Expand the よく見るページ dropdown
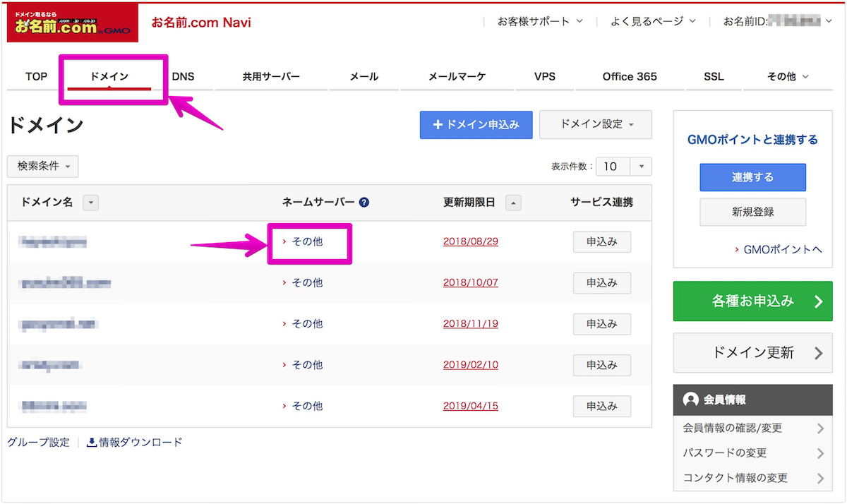 pos(654,21)
